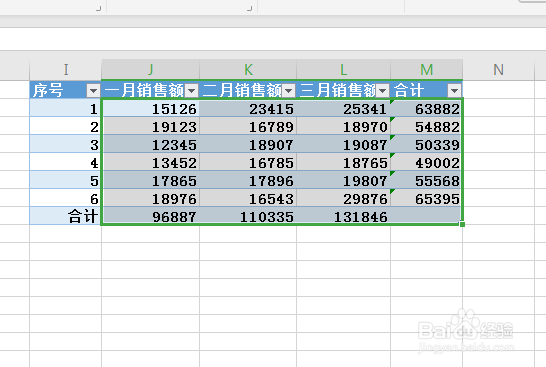
Task: Select column header N
Action: [x=498, y=70]
